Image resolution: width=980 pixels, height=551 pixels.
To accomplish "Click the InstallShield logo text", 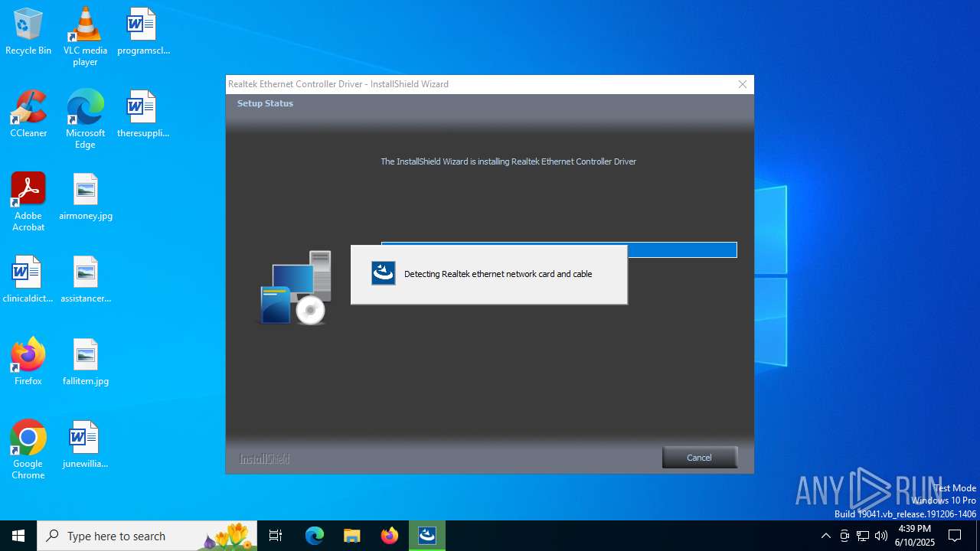I will pyautogui.click(x=265, y=459).
